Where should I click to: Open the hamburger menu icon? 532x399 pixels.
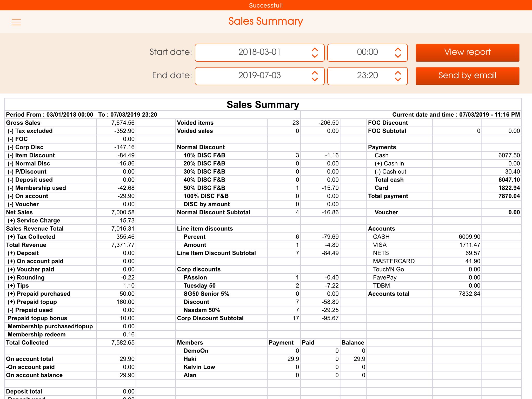coord(16,22)
